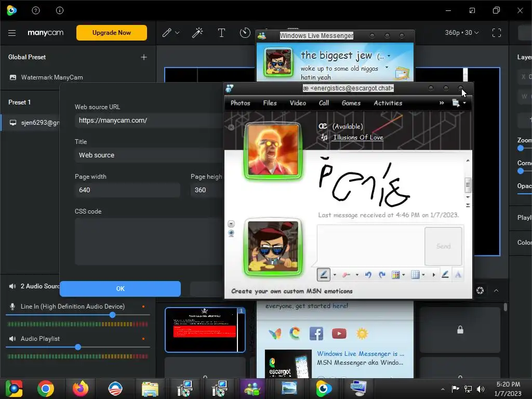
Task: Open the Games menu in chat window
Action: [351, 103]
